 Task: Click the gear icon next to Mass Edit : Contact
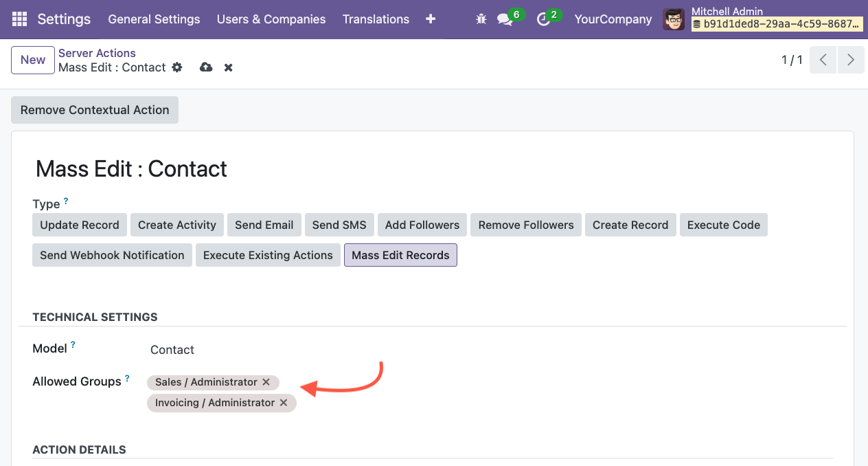point(177,67)
